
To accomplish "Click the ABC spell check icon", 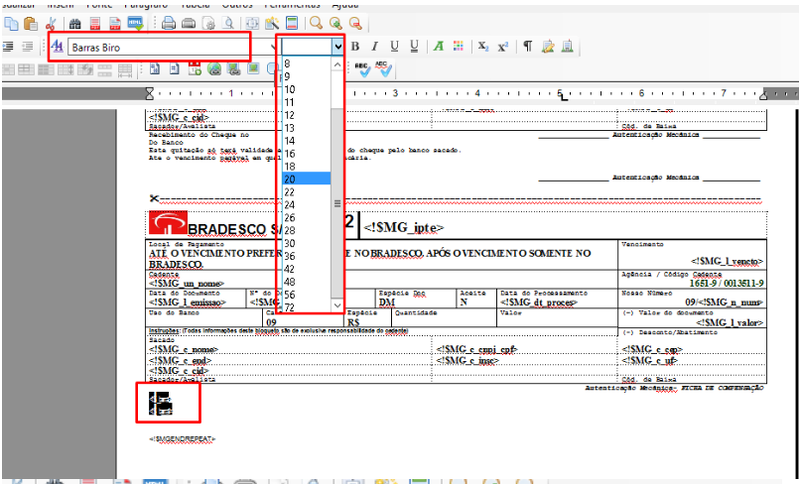I will coord(363,69).
